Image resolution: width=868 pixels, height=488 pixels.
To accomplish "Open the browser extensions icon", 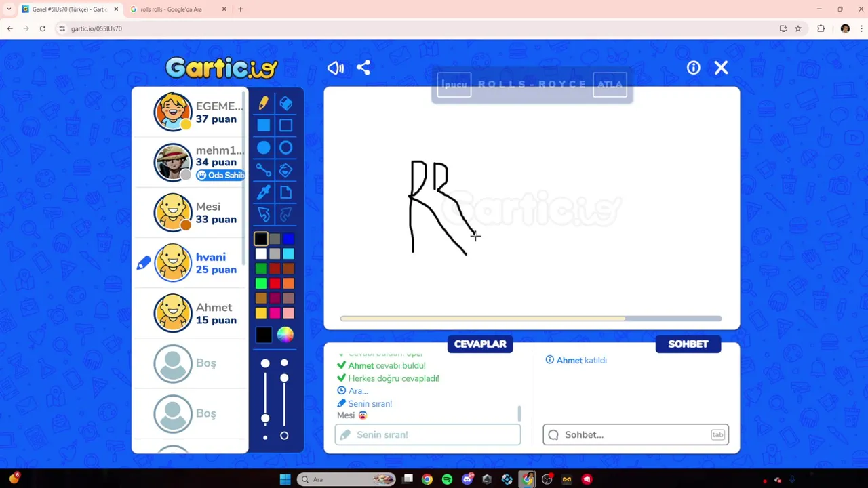I will coord(821,28).
